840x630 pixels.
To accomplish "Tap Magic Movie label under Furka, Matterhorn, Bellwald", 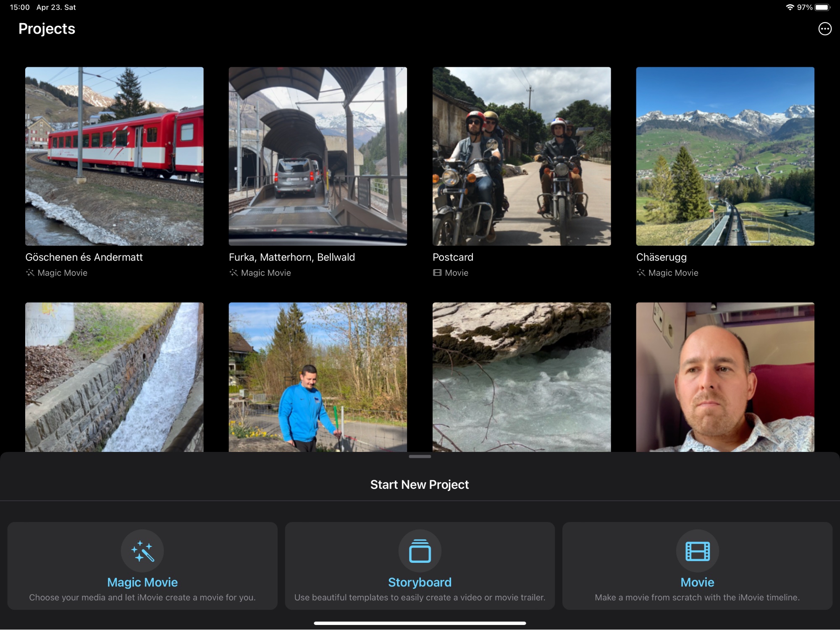I will click(x=266, y=273).
